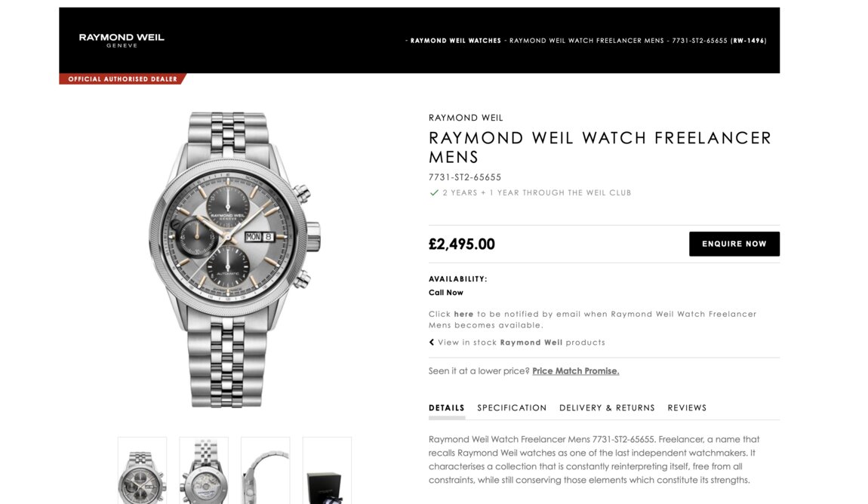The image size is (868, 504).
Task: Select the first front-view watch thumbnail
Action: tap(142, 470)
